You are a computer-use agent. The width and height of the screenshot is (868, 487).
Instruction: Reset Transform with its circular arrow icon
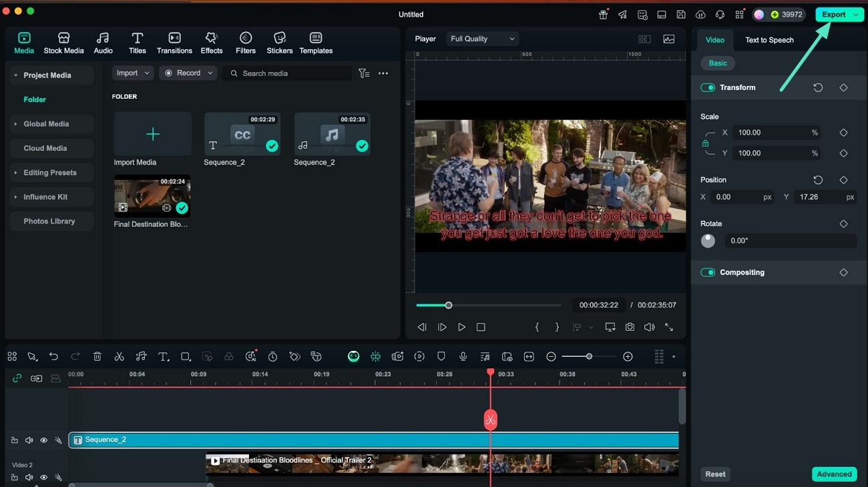(x=818, y=87)
